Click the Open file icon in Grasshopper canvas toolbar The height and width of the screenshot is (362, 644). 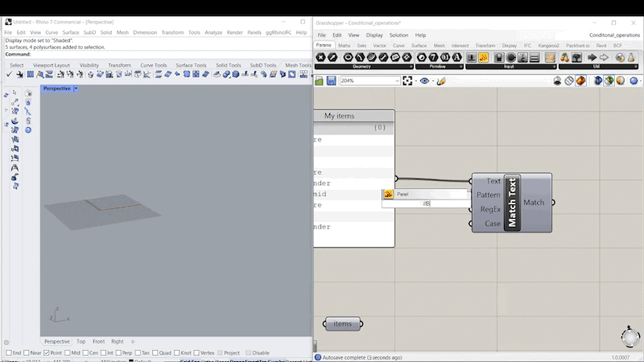tap(319, 81)
